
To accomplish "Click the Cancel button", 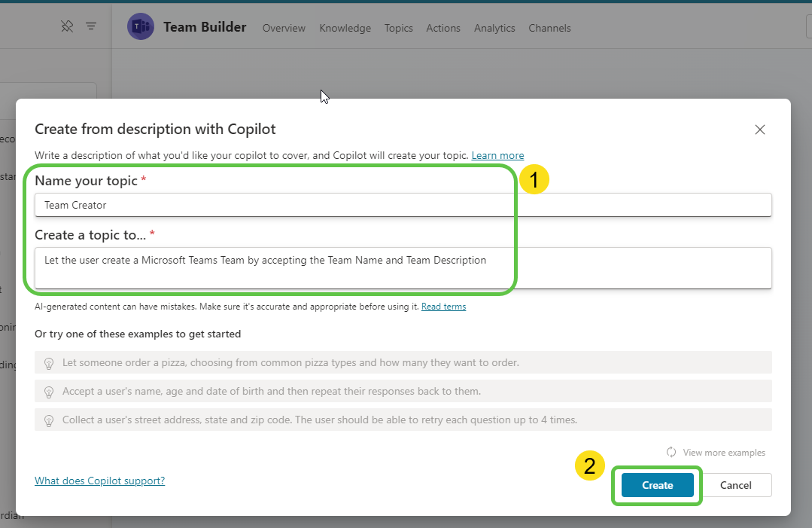I will point(735,485).
